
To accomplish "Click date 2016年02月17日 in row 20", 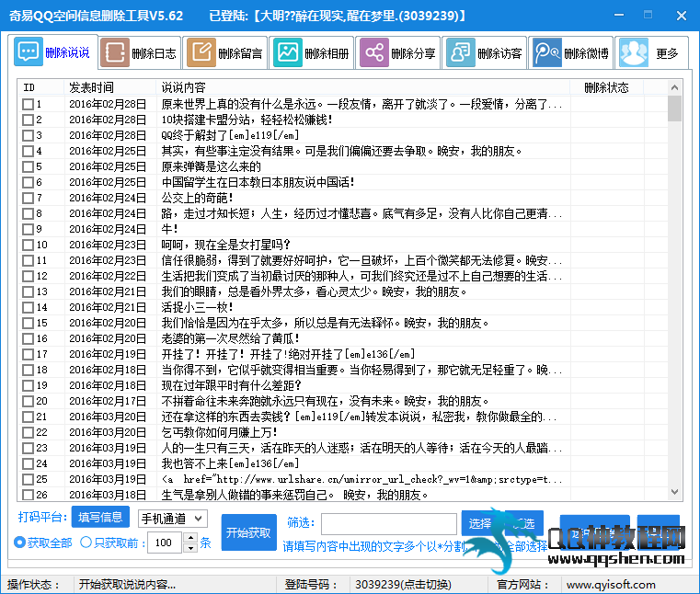I will (x=108, y=401).
